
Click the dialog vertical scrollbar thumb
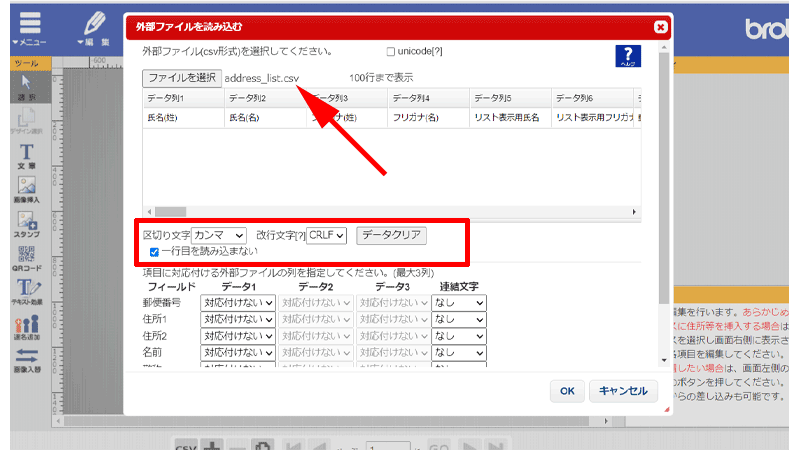(664, 179)
